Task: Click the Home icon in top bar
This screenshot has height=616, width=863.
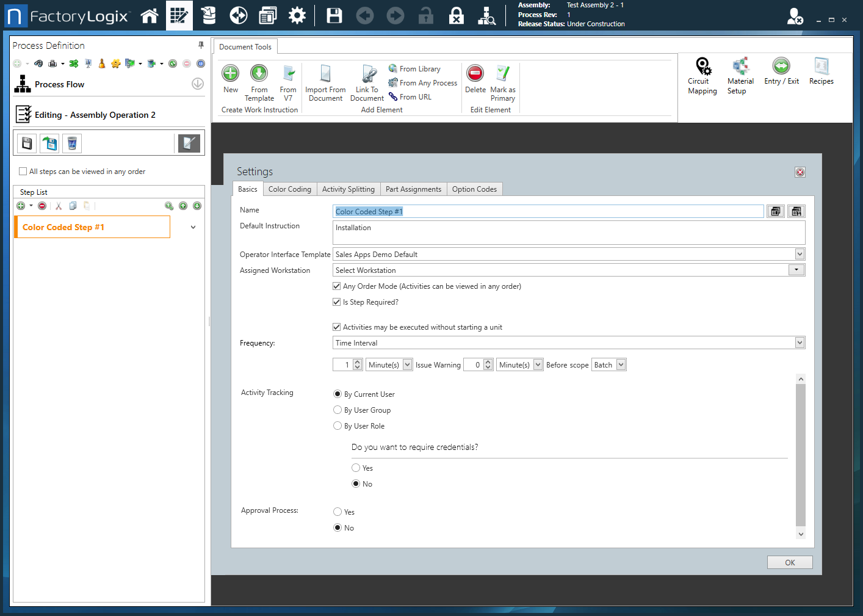Action: tap(150, 16)
